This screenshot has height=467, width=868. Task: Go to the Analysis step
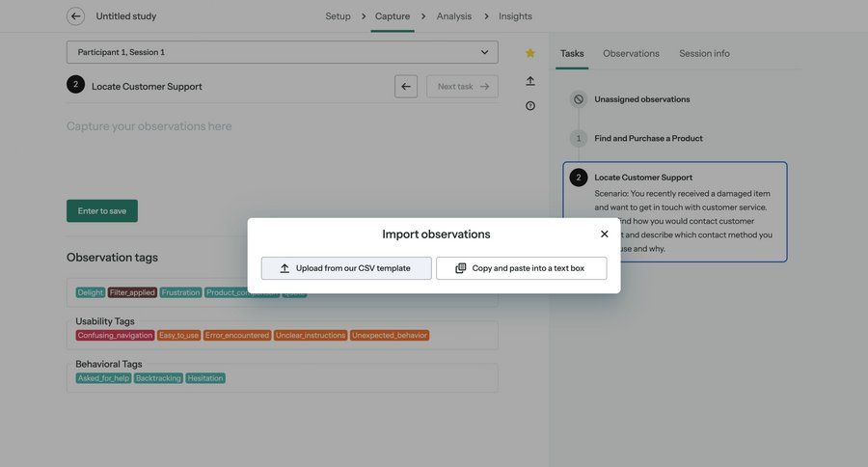pos(454,16)
